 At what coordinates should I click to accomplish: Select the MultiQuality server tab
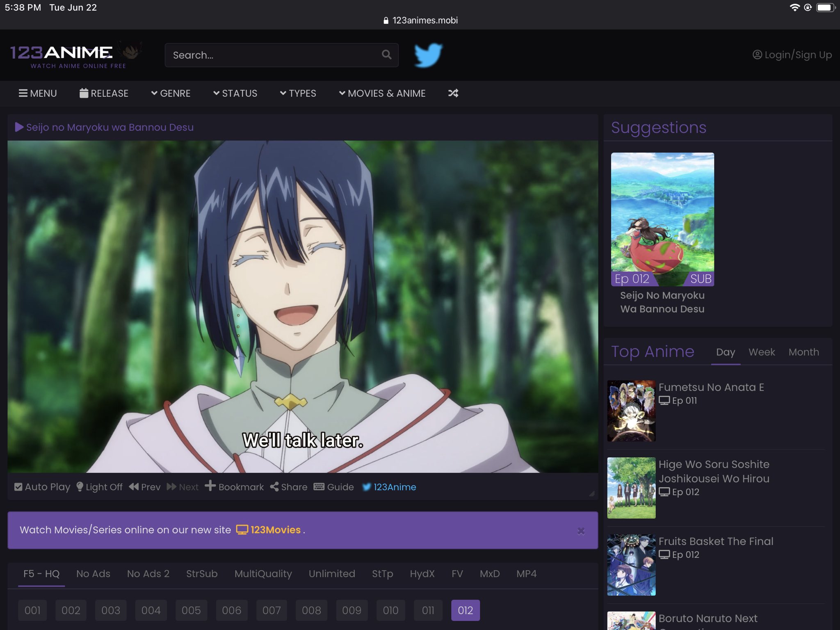(x=263, y=573)
